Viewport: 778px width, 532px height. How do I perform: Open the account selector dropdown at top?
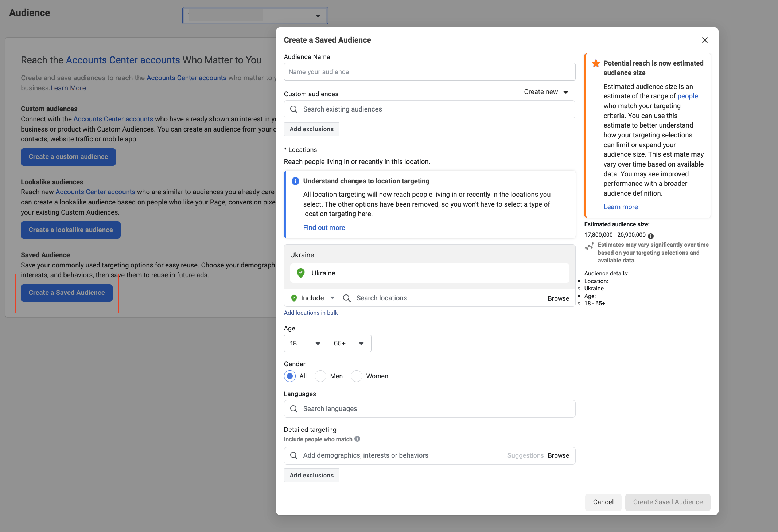[255, 16]
